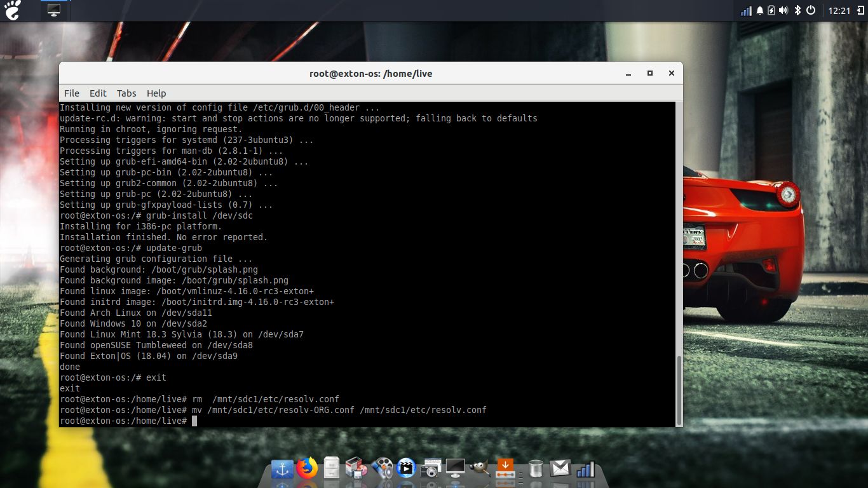
Task: Click 'Running in chroot, ignoring request.' line
Action: (x=151, y=129)
